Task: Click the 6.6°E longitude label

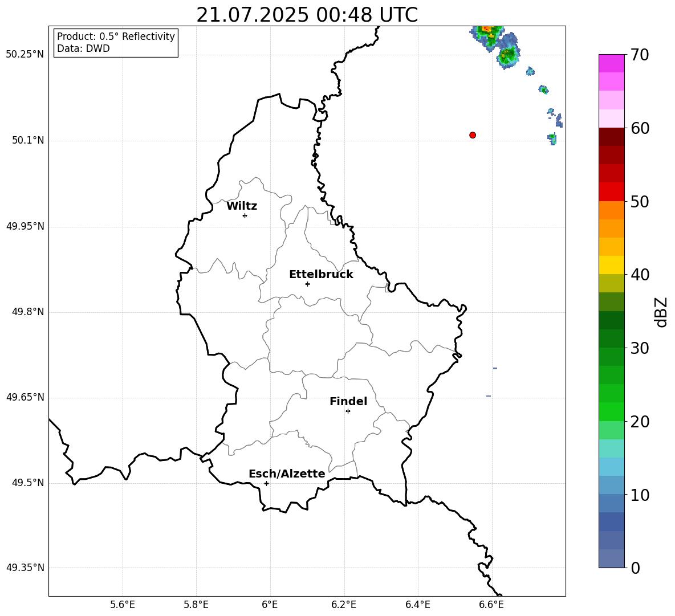Action: [x=491, y=605]
